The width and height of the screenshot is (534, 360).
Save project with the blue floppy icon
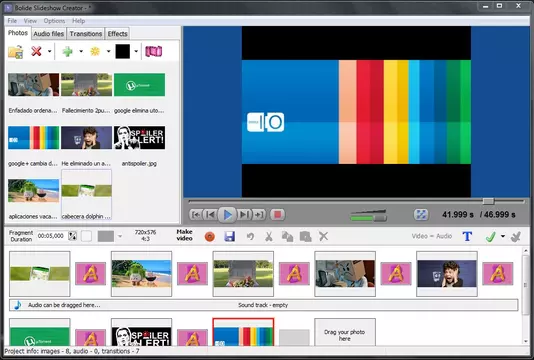[230, 236]
